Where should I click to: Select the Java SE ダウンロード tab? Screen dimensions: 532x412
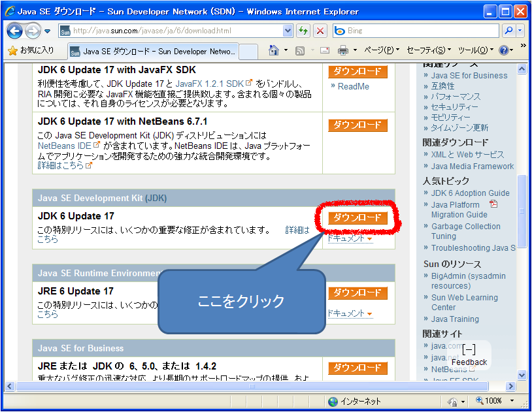click(153, 52)
